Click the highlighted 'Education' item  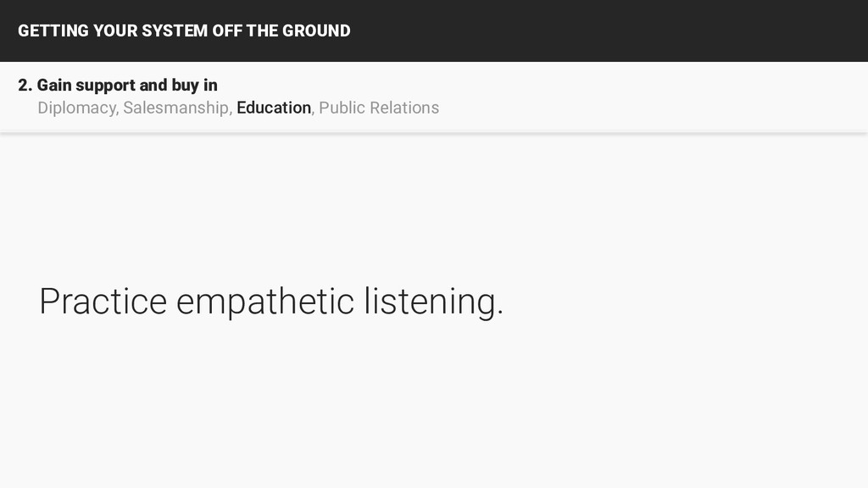(274, 108)
